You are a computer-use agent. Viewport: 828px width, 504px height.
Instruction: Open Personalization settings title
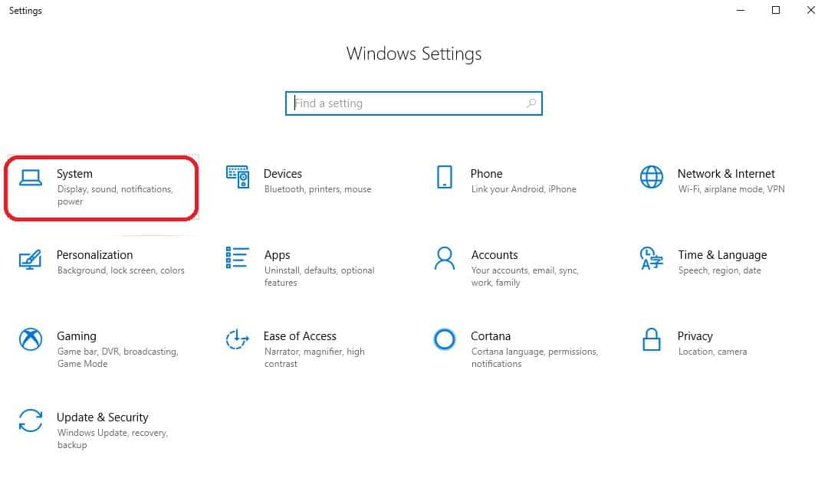pos(94,255)
